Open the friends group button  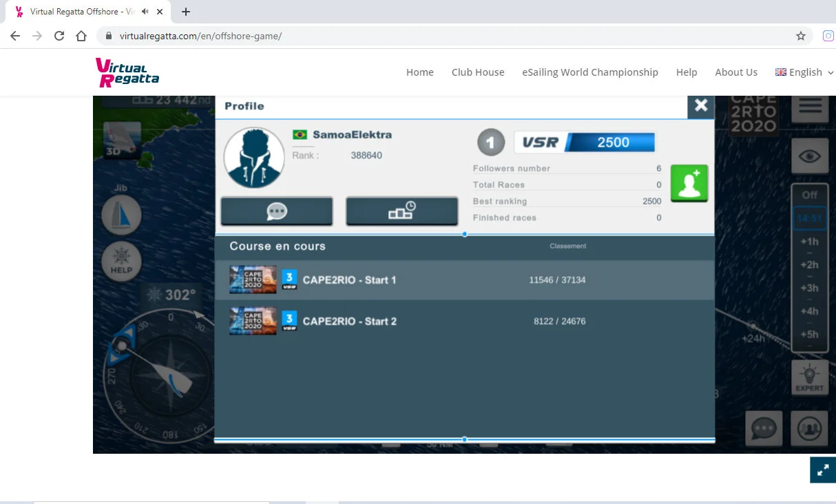(809, 429)
